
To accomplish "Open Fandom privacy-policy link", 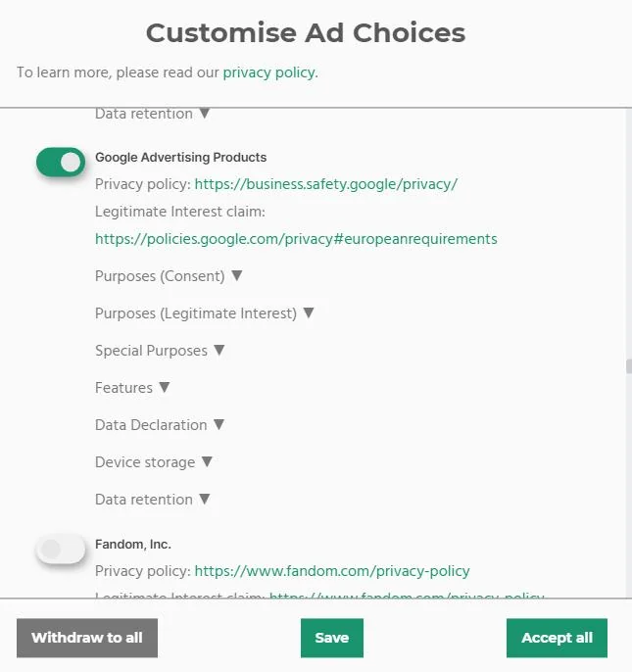I will tap(332, 571).
